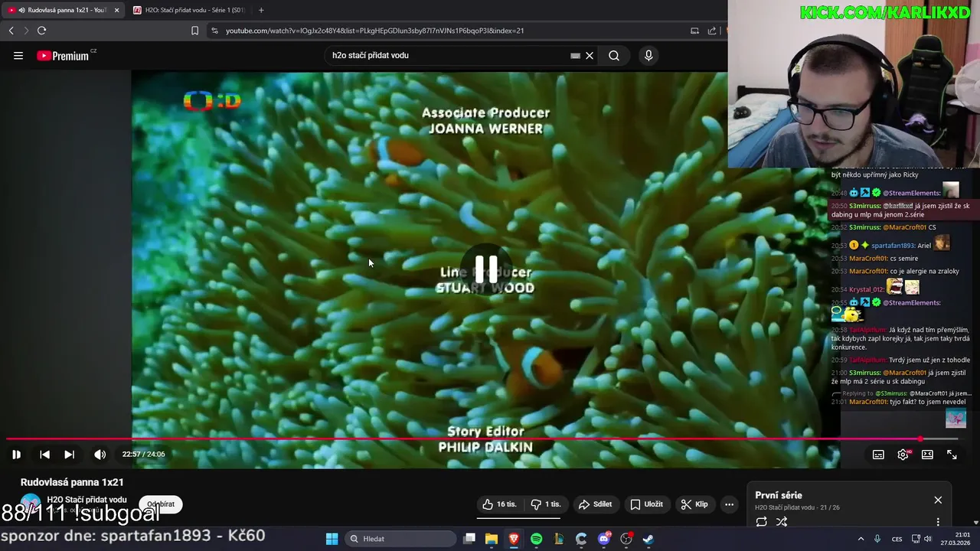This screenshot has width=980, height=551.
Task: Pause the video using the bottom-left control
Action: 16,455
